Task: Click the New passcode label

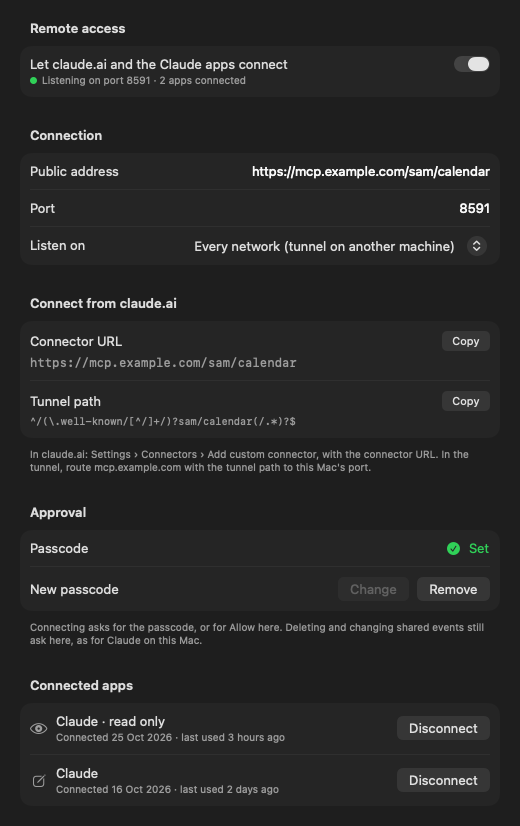Action: 74,589
